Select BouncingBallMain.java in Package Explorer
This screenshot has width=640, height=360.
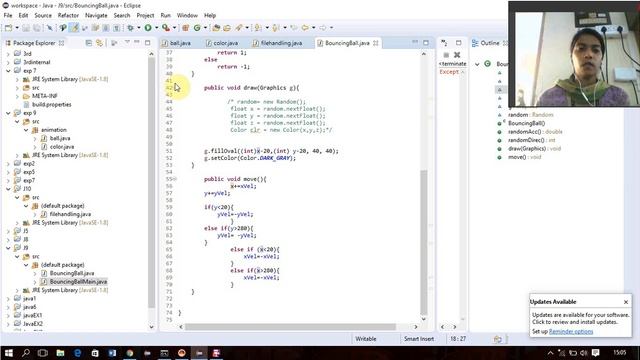78,282
